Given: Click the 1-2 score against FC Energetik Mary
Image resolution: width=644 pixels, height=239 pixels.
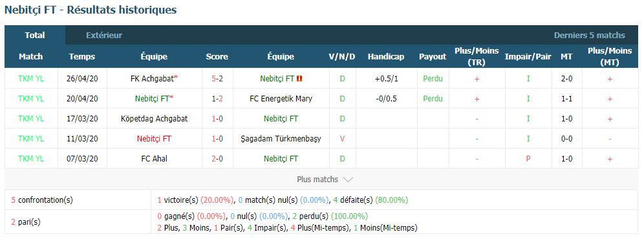Looking at the screenshot, I should tap(217, 99).
